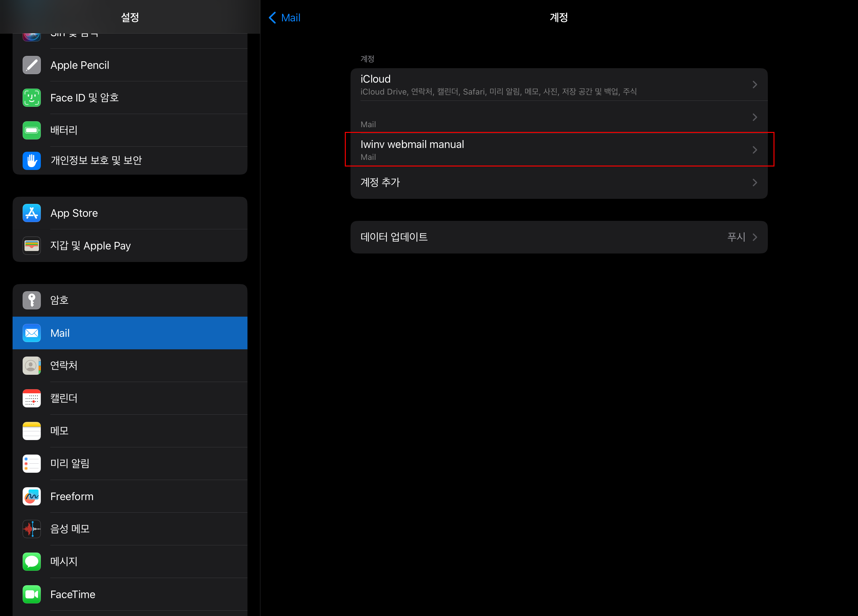Viewport: 858px width, 616px height.
Task: Open the unnamed Mail account chevron
Action: coord(755,117)
